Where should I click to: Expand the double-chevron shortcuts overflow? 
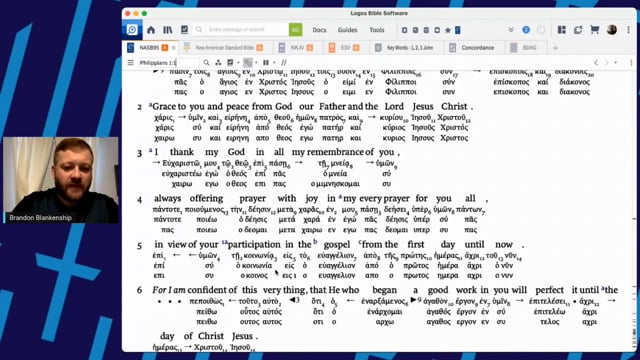(511, 30)
